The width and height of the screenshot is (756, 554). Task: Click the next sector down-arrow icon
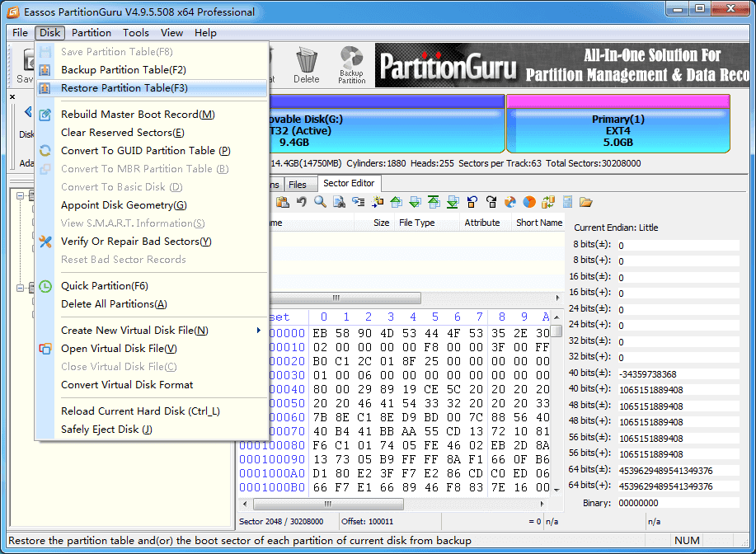coord(416,202)
